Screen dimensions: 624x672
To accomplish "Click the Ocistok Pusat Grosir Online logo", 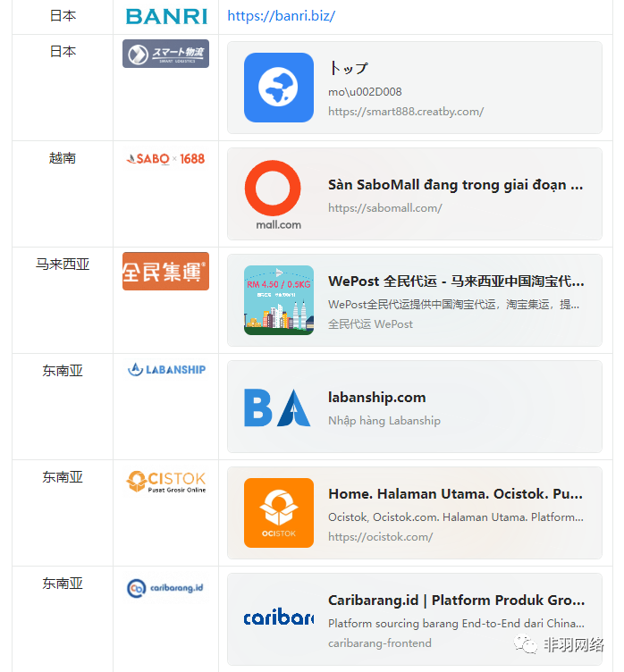I will pyautogui.click(x=165, y=482).
